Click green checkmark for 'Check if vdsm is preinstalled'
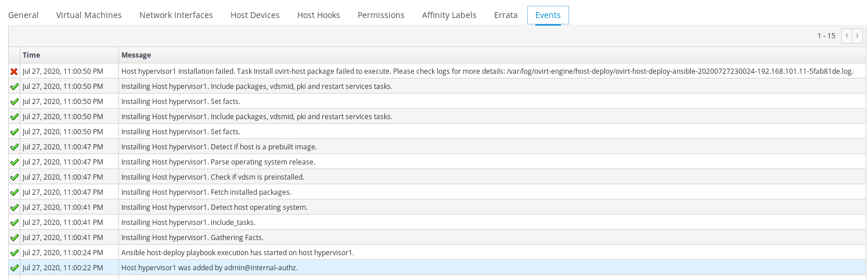The image size is (868, 279). click(14, 177)
